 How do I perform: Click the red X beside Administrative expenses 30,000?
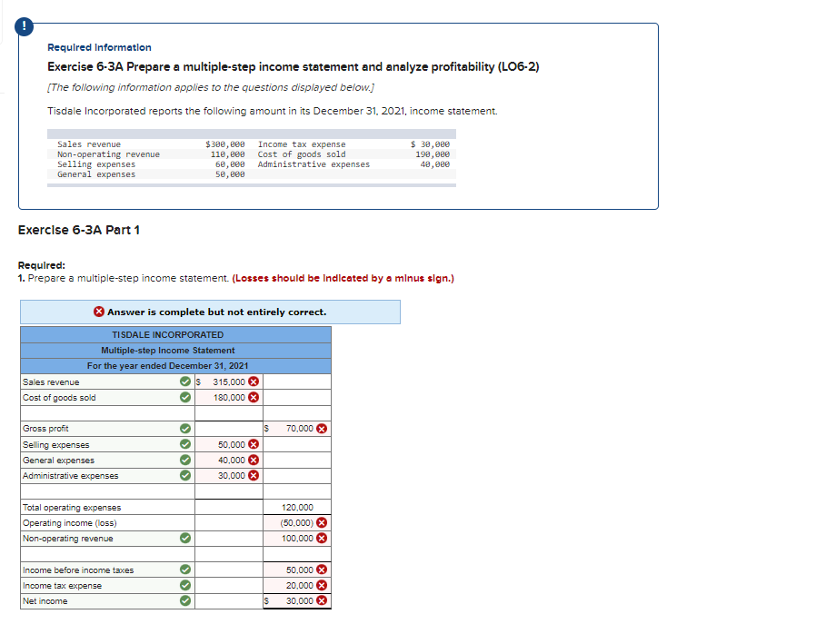point(253,475)
